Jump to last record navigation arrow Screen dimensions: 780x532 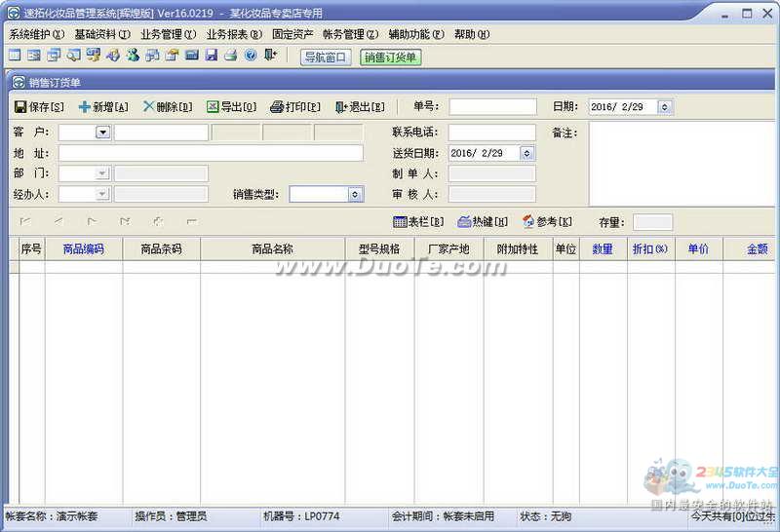125,222
